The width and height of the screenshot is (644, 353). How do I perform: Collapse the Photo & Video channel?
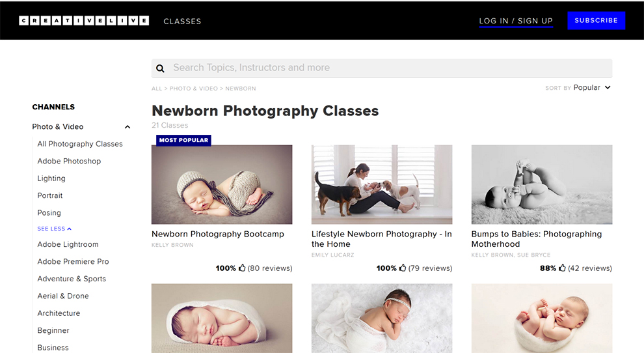[x=127, y=127]
